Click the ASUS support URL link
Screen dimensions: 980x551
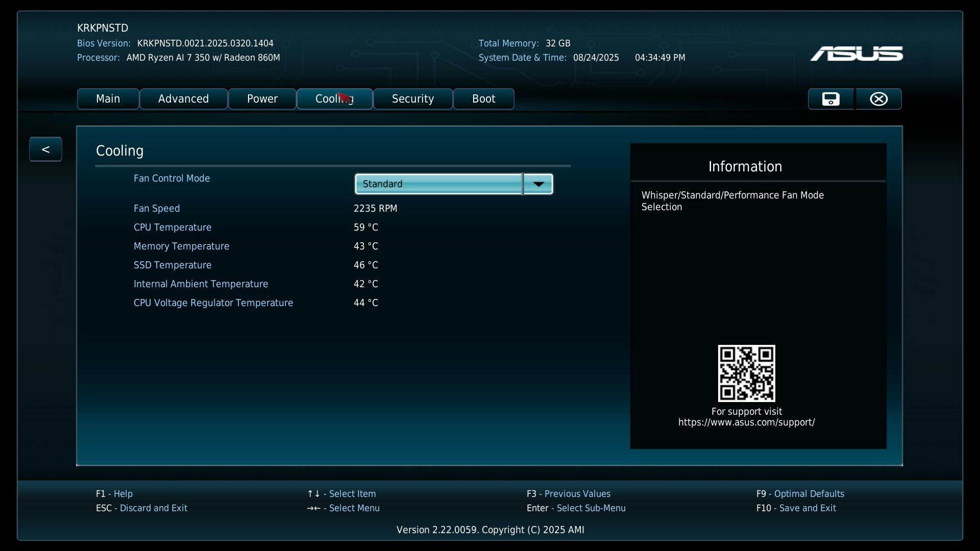tap(746, 422)
